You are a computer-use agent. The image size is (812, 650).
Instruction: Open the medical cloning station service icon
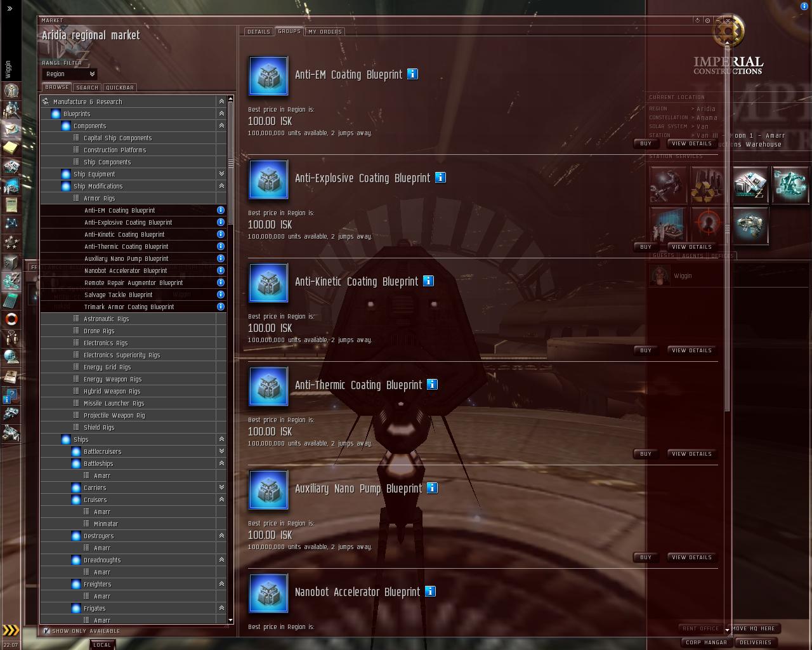click(x=790, y=185)
